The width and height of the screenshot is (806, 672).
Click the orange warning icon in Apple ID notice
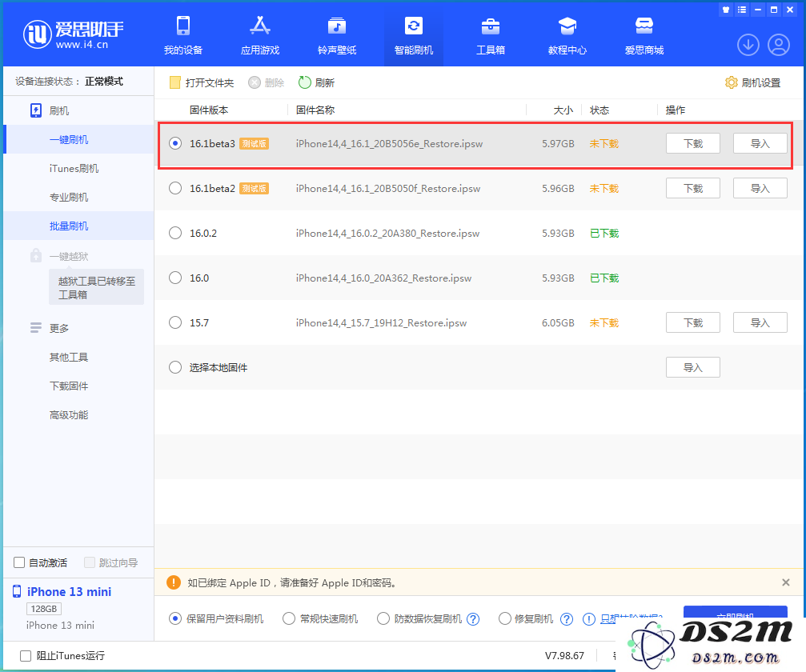coord(174,582)
